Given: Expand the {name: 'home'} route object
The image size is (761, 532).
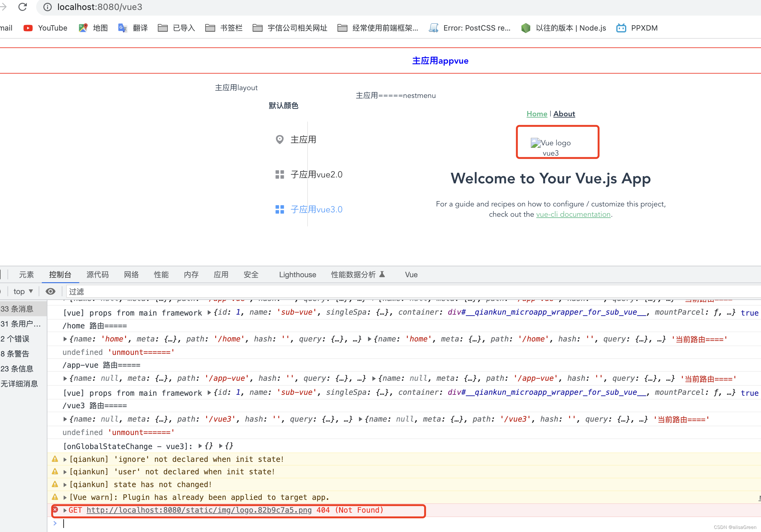Looking at the screenshot, I should click(x=65, y=339).
